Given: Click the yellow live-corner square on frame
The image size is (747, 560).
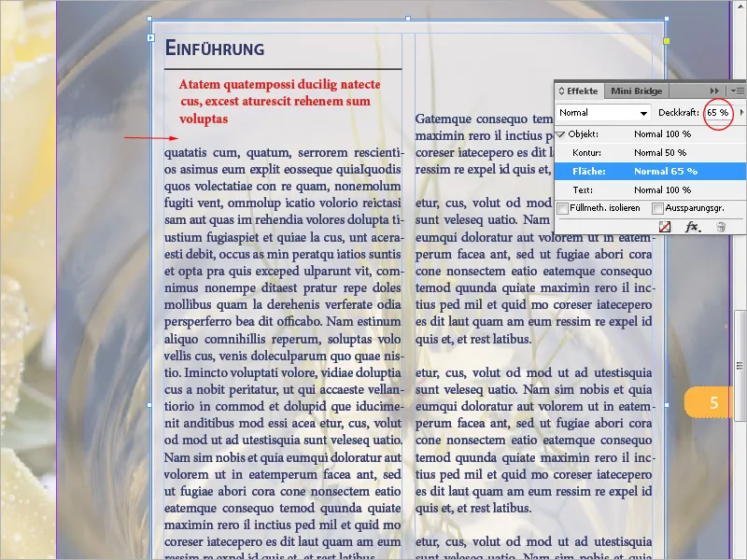Looking at the screenshot, I should (x=667, y=41).
